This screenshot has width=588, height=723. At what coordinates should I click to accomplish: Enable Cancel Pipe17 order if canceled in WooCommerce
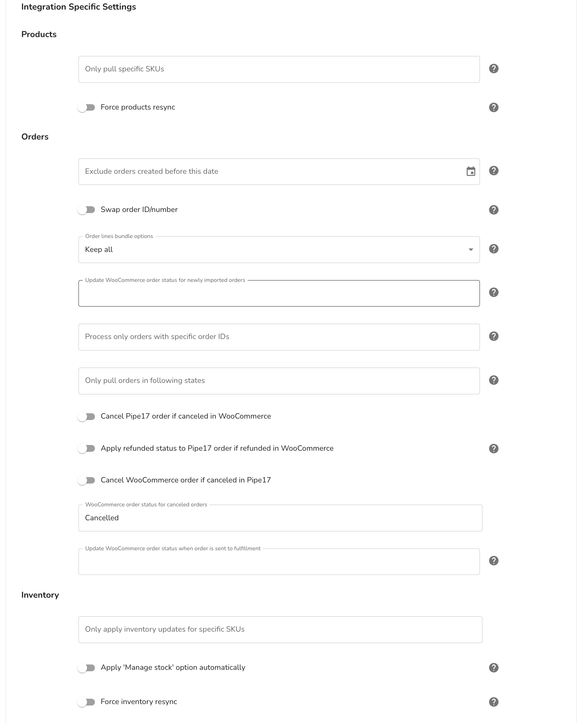coord(86,416)
